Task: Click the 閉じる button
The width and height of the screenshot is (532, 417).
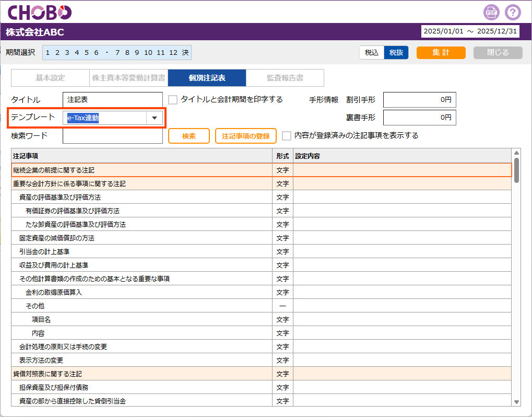Action: pyautogui.click(x=498, y=53)
